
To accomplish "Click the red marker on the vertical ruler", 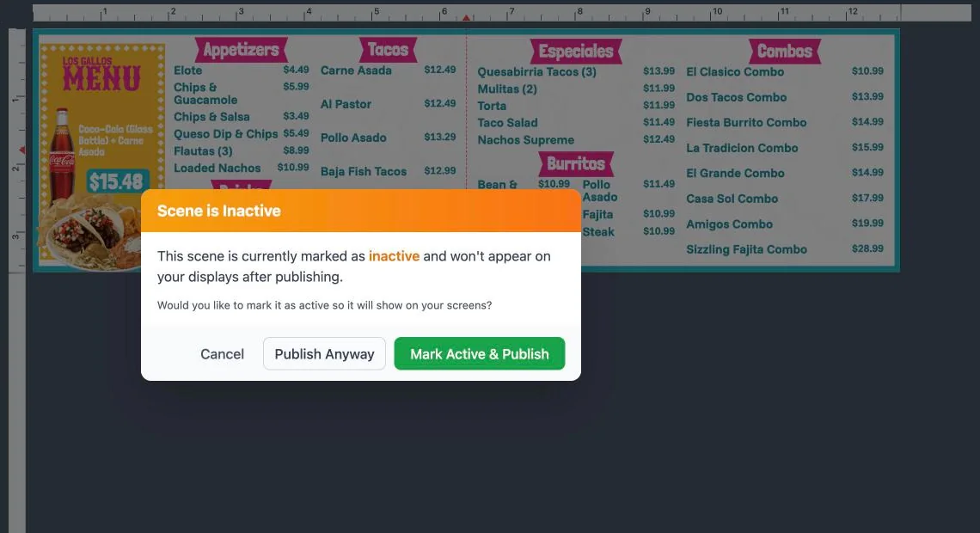I will pyautogui.click(x=21, y=150).
